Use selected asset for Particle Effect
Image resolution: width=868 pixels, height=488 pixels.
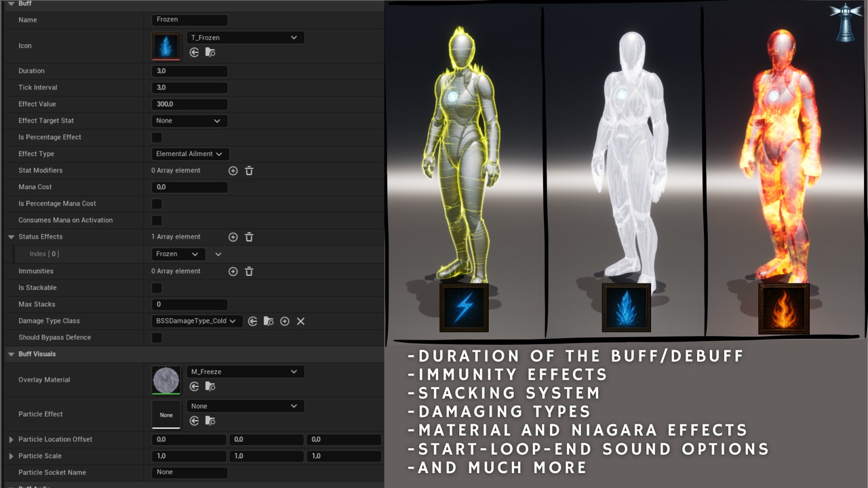point(194,421)
